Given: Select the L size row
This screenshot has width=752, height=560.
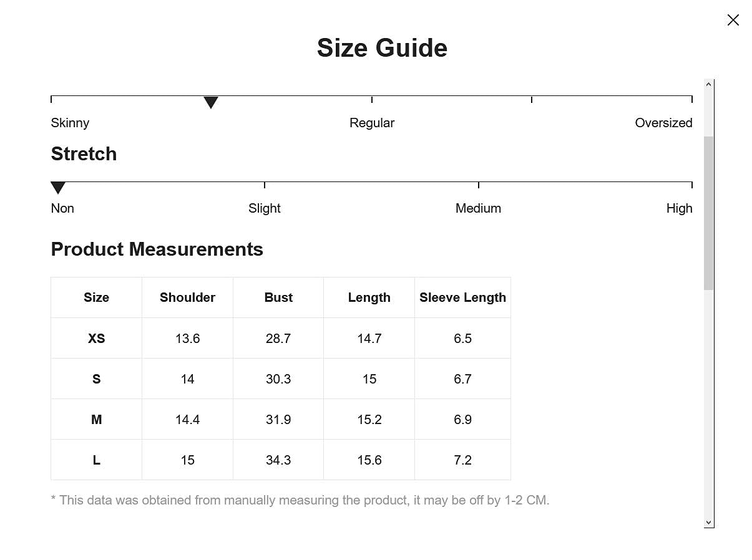Looking at the screenshot, I should [x=96, y=460].
